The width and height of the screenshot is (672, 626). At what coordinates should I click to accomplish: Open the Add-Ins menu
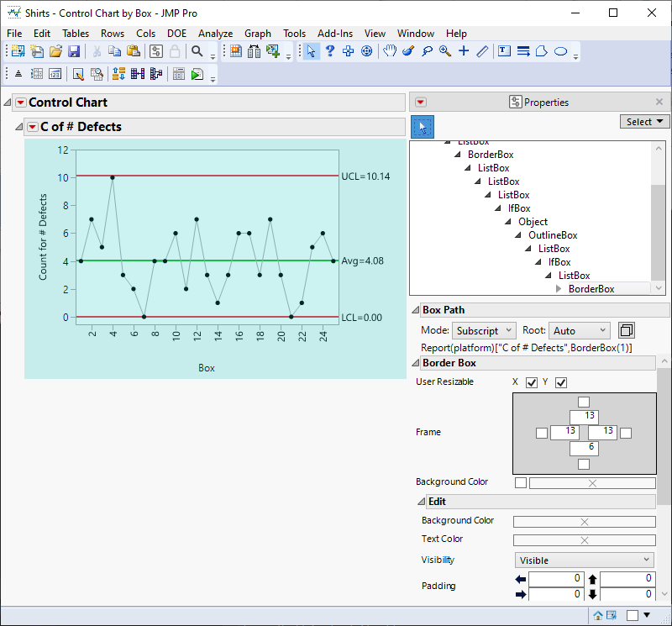(334, 34)
